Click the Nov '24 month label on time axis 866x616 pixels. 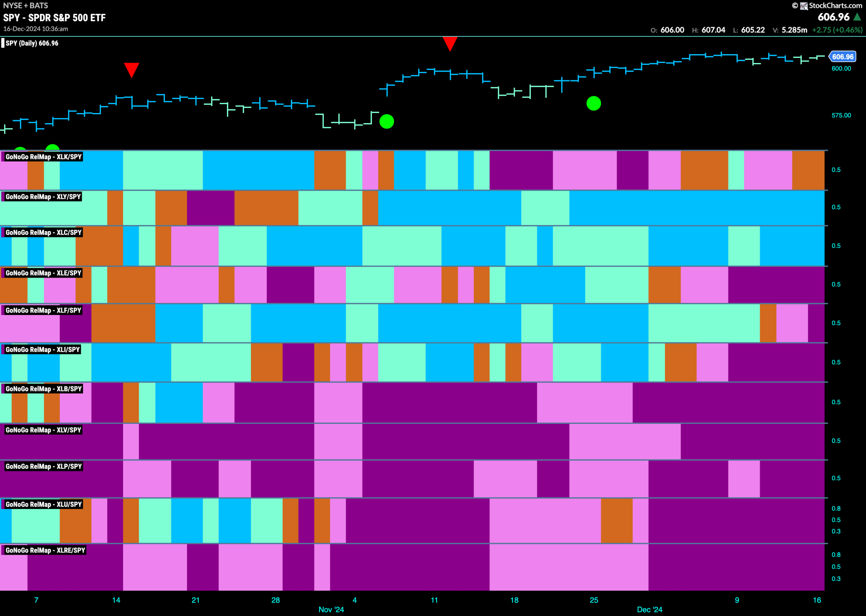[331, 609]
